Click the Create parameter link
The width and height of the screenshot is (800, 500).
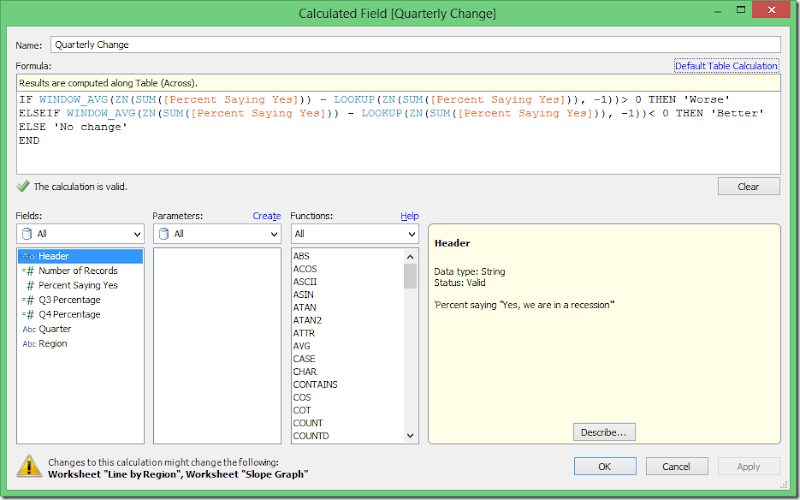[266, 216]
